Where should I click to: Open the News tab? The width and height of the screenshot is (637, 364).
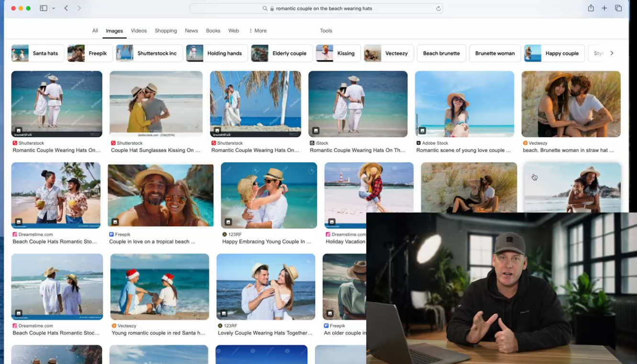point(191,31)
